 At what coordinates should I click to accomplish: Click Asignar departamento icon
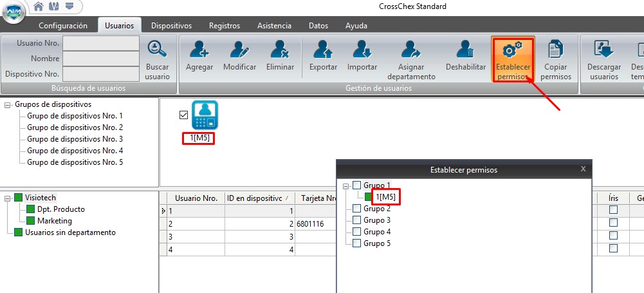click(x=410, y=50)
